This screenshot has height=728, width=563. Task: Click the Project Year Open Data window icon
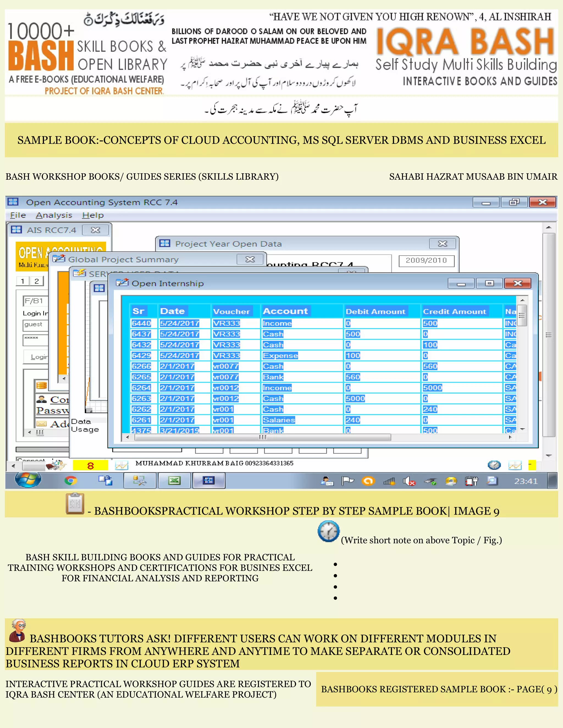pyautogui.click(x=164, y=243)
